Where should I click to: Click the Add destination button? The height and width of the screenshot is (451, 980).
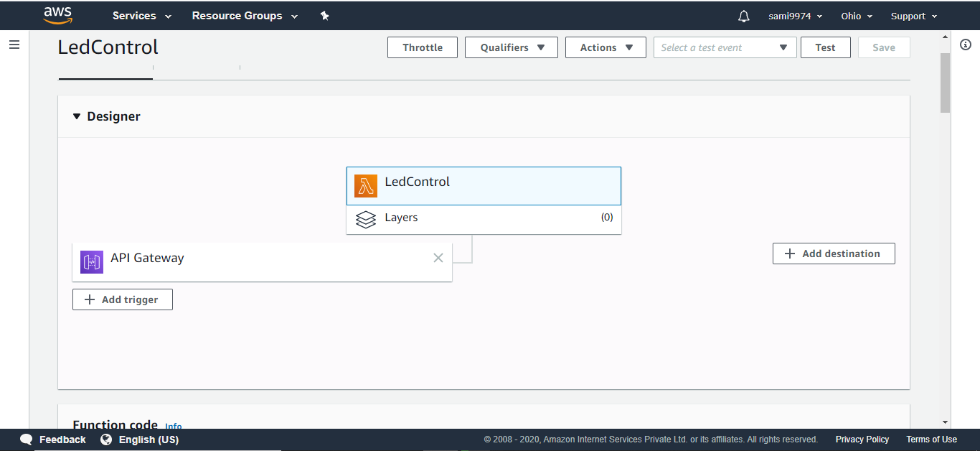[x=834, y=254]
